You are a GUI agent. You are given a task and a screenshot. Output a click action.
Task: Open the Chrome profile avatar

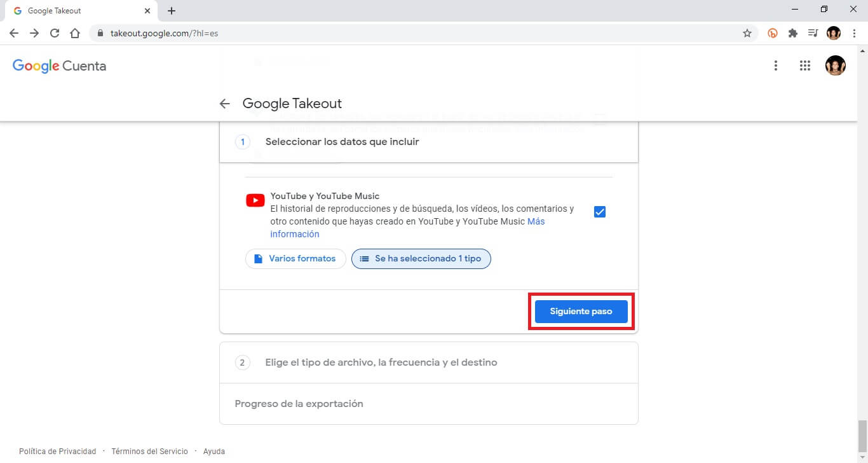click(x=834, y=33)
